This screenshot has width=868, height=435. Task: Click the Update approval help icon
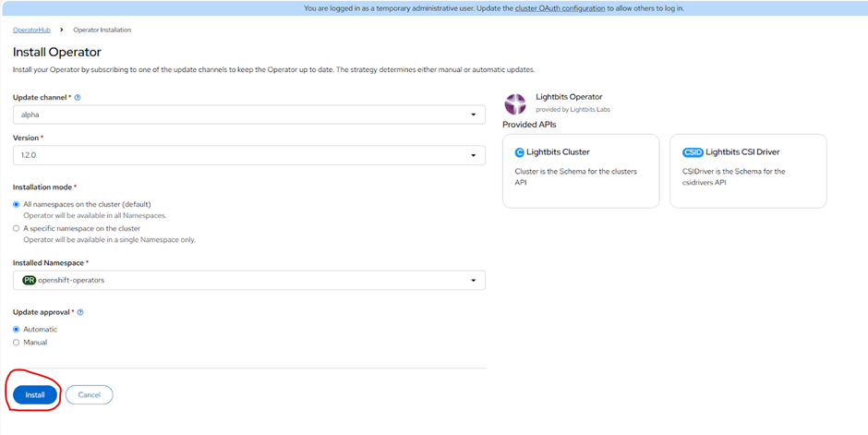(80, 312)
